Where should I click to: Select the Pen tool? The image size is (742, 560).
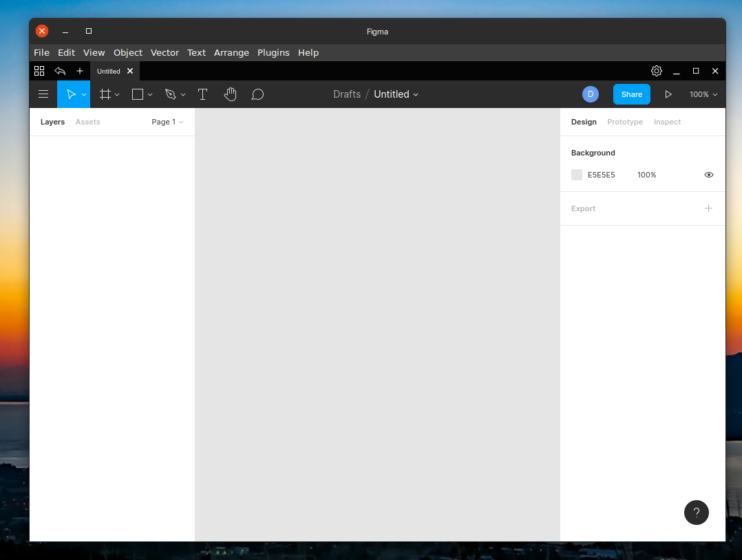click(x=171, y=94)
